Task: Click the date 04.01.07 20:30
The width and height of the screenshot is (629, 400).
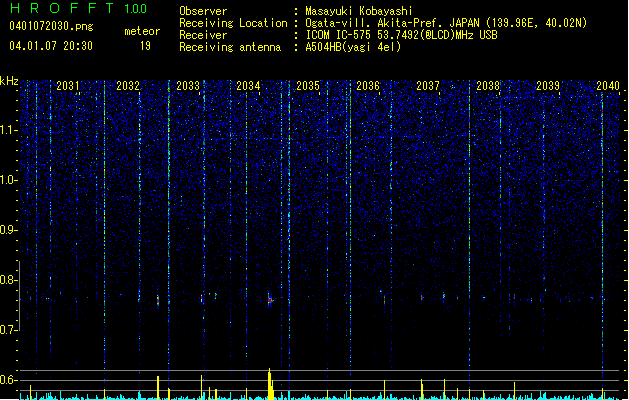Action: coord(51,46)
